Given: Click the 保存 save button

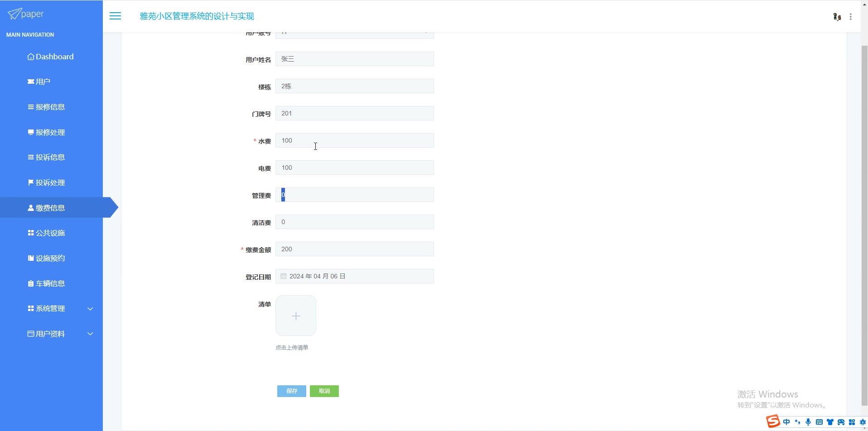Looking at the screenshot, I should click(292, 391).
